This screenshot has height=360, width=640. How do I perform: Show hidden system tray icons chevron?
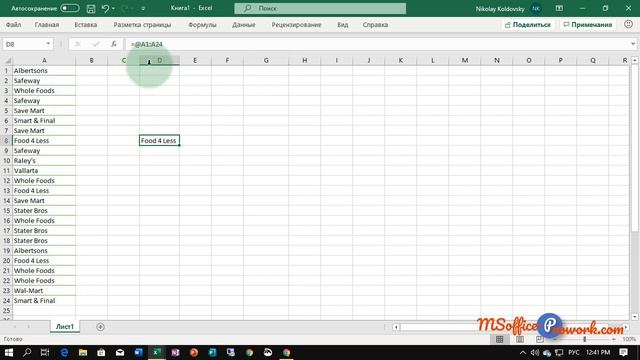tap(523, 352)
